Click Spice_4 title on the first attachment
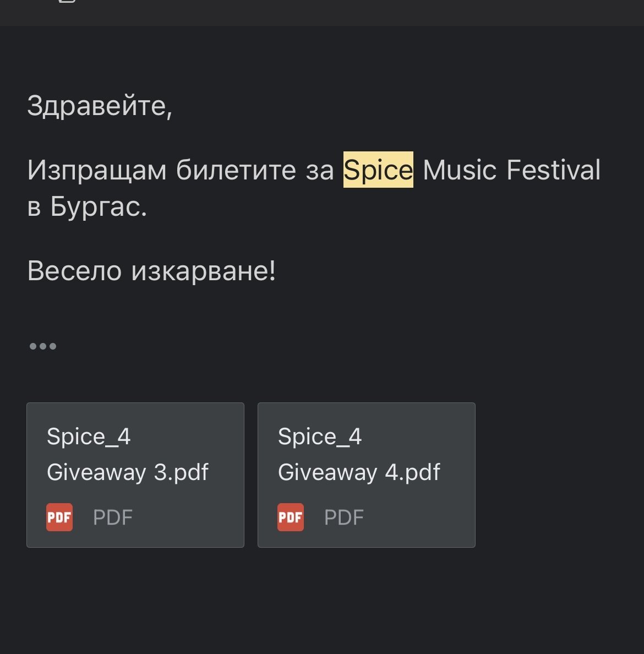The height and width of the screenshot is (654, 644). click(x=89, y=437)
